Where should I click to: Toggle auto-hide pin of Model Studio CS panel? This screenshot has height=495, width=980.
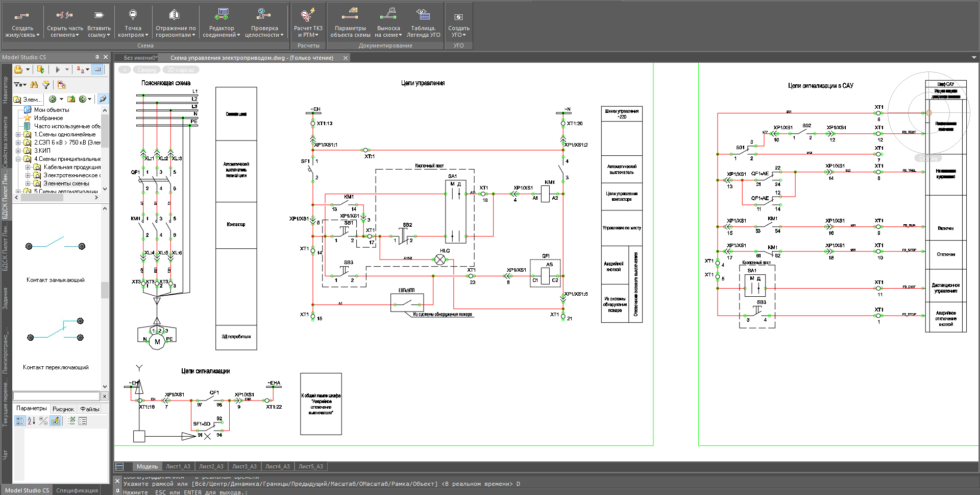(x=97, y=57)
